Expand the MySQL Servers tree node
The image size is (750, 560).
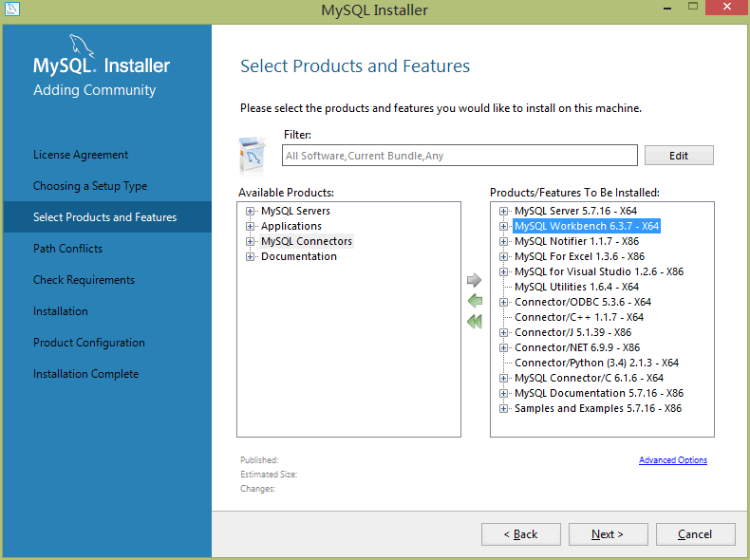pos(251,211)
